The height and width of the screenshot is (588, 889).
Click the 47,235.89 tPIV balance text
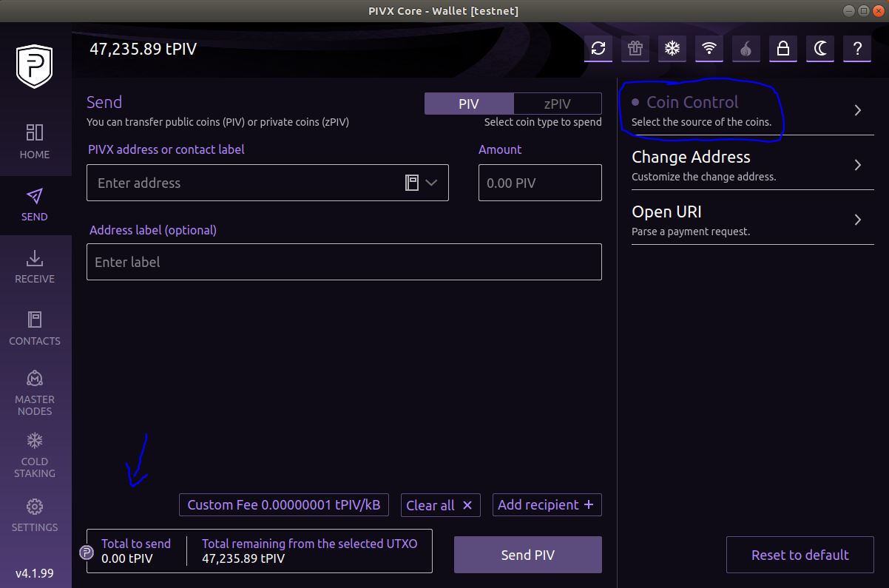(x=143, y=49)
